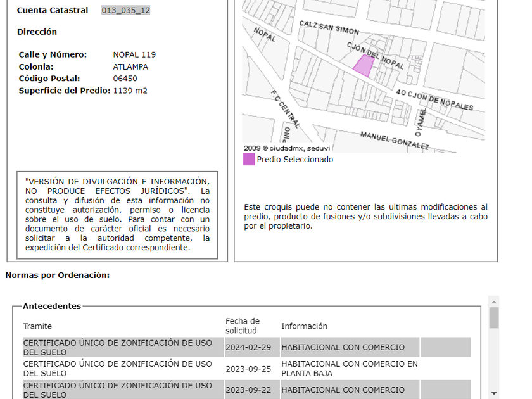
Task: Click the 4O CJON DE NOPALES map label
Action: [434, 99]
